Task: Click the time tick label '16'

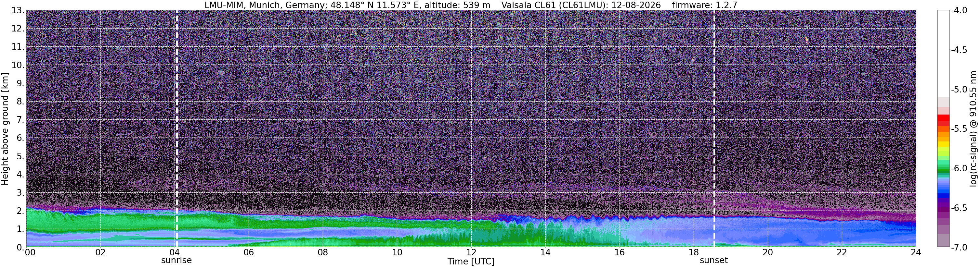Action: (x=620, y=252)
